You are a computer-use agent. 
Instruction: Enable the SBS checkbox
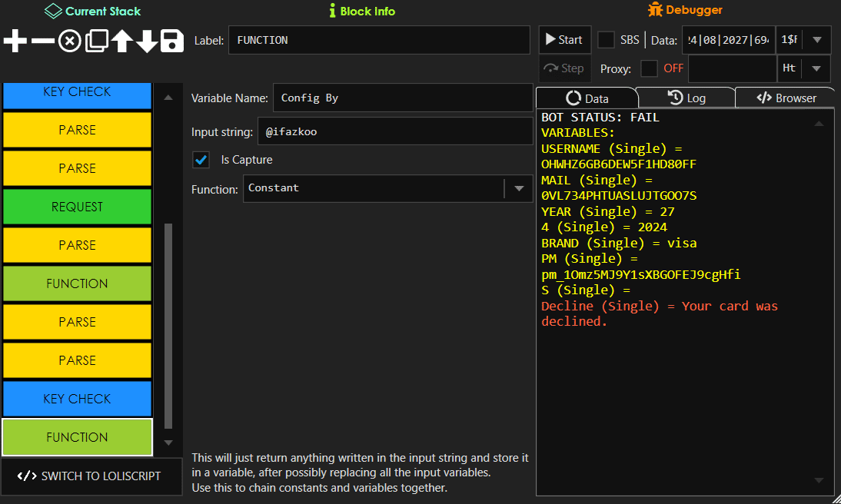pyautogui.click(x=604, y=40)
